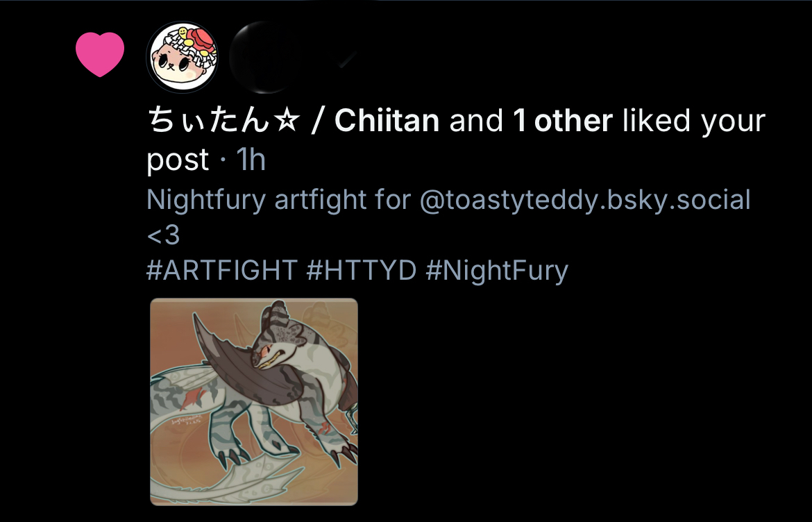The width and height of the screenshot is (812, 522).
Task: View the Nightfury dragon artwork thumbnail
Action: click(254, 401)
